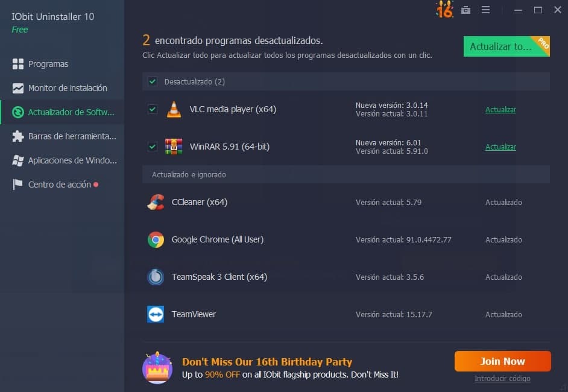Select the Google Chrome (All User) name
568x392 pixels.
tap(217, 239)
